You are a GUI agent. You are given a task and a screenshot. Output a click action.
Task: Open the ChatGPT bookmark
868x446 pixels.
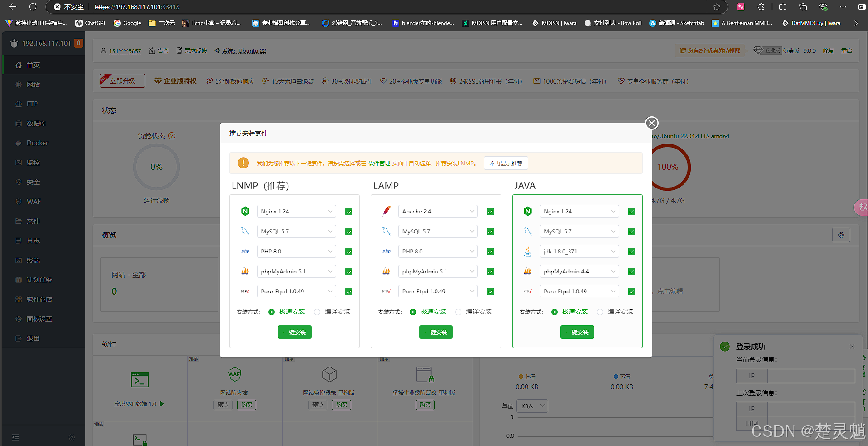point(91,23)
